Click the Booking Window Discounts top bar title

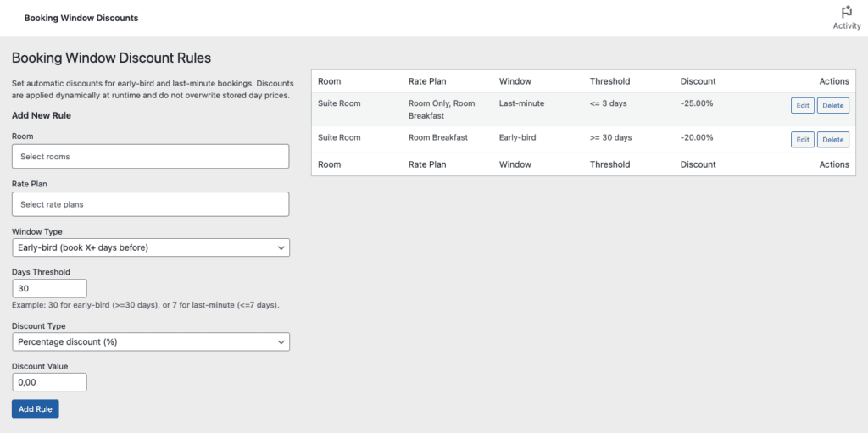[x=81, y=18]
